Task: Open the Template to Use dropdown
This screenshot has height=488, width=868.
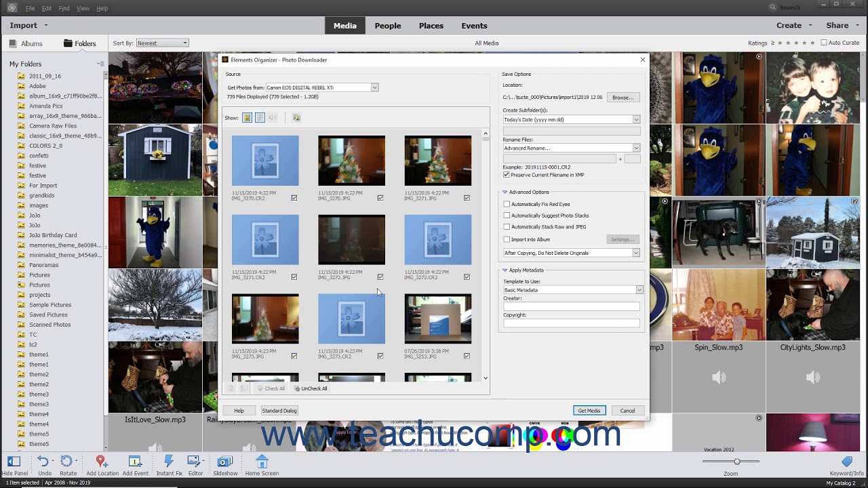Action: (x=573, y=290)
